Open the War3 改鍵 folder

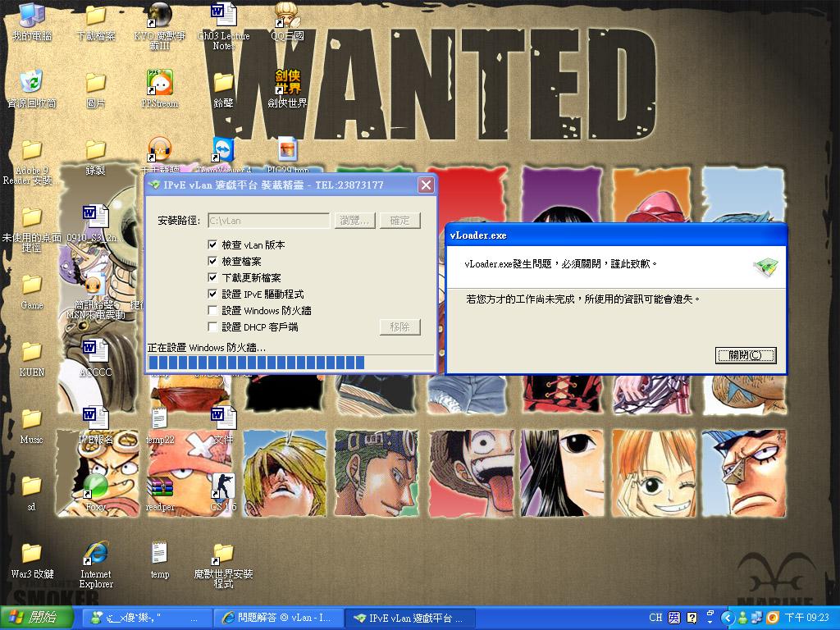32,561
